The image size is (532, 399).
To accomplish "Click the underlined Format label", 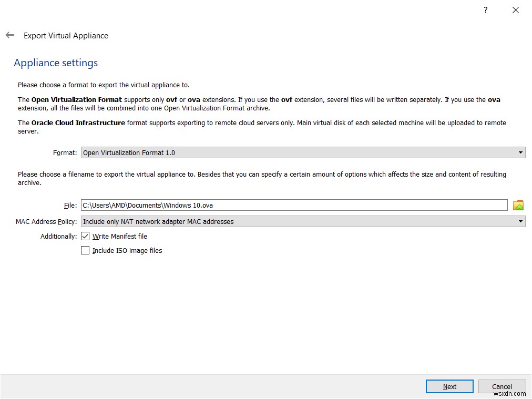I will (x=65, y=152).
